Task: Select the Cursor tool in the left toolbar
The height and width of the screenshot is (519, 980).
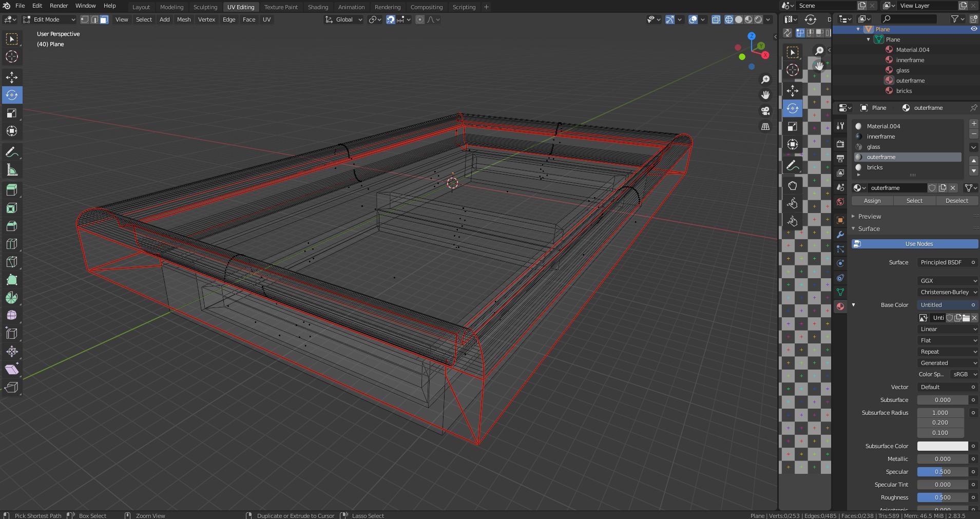Action: pos(12,56)
